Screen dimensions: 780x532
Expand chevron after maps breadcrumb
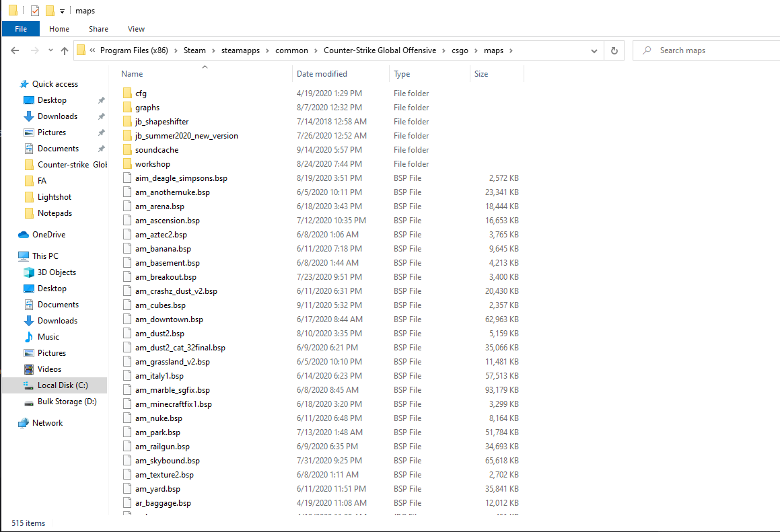tap(511, 50)
